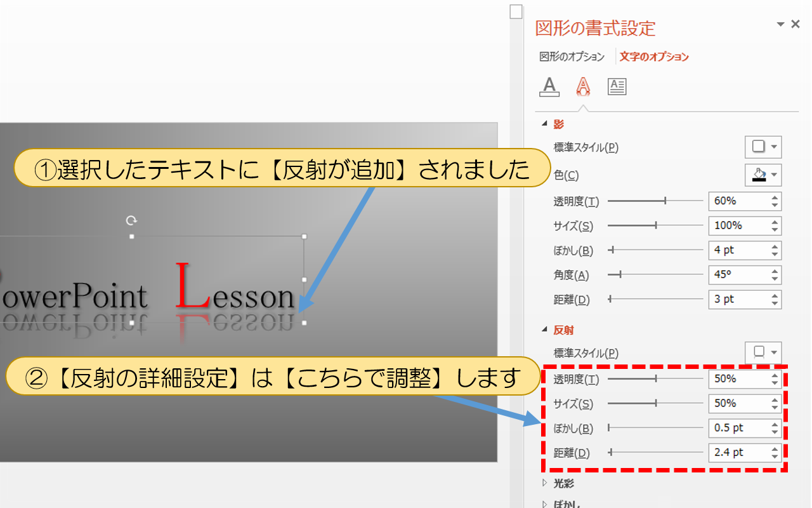Decrease shadow 距離 with spinner down arrow
The width and height of the screenshot is (812, 508).
point(775,304)
